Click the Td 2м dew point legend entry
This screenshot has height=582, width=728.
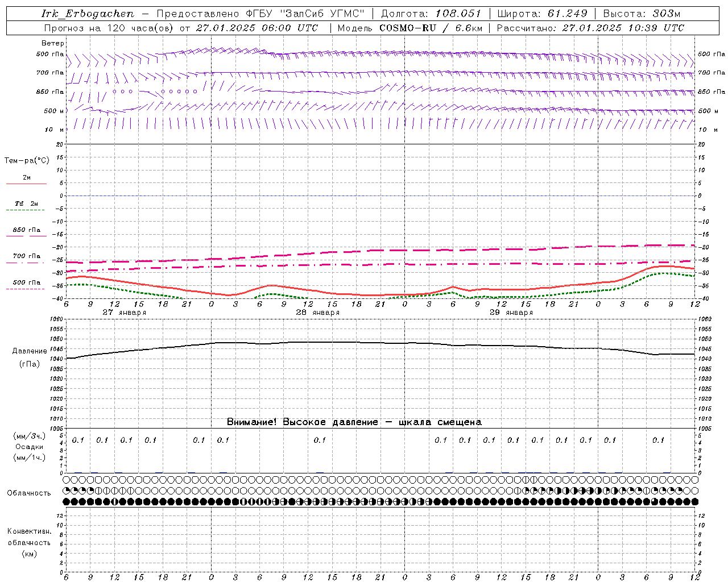26,206
